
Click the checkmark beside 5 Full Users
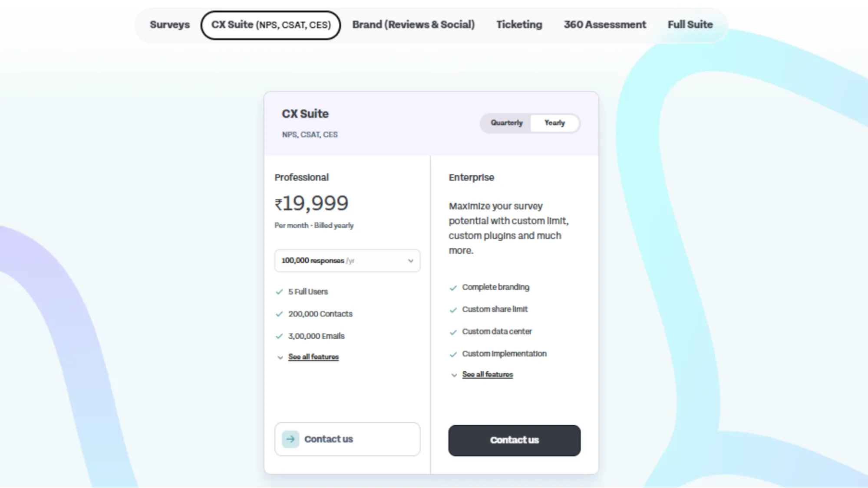click(279, 292)
